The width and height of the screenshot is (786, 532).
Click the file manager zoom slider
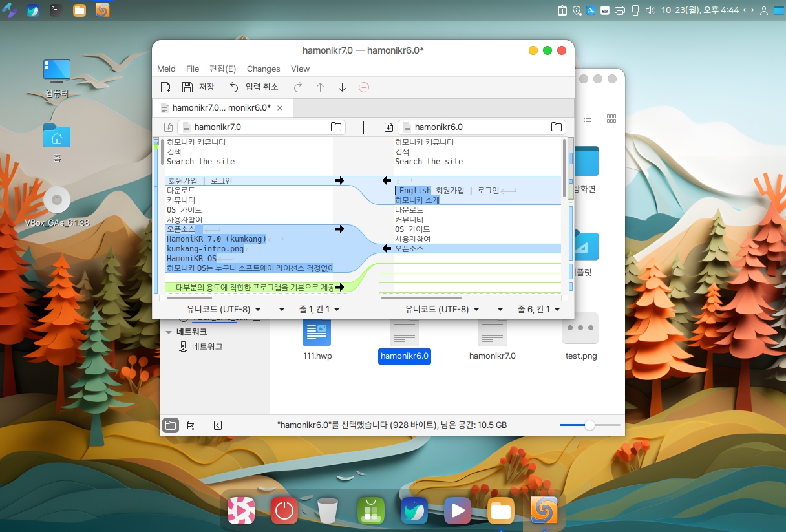coord(589,425)
